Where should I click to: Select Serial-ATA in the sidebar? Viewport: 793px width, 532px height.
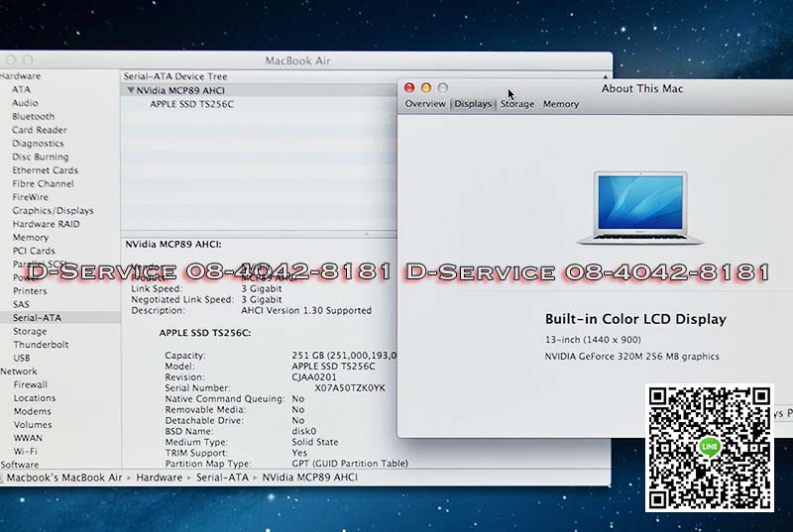pos(59,318)
